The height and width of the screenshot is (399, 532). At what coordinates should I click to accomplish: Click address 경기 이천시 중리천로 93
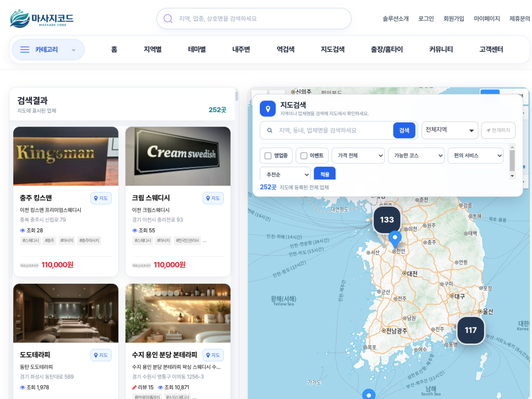[x=157, y=219]
